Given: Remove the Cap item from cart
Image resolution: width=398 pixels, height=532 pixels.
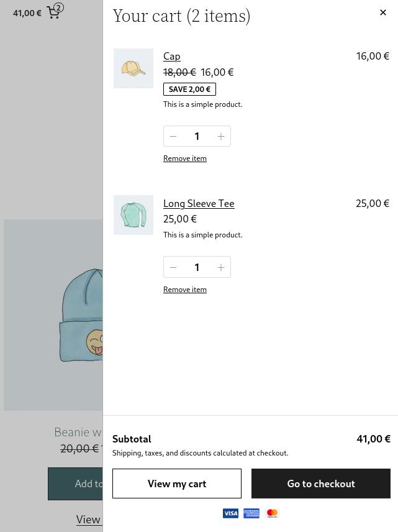Looking at the screenshot, I should pos(185,158).
